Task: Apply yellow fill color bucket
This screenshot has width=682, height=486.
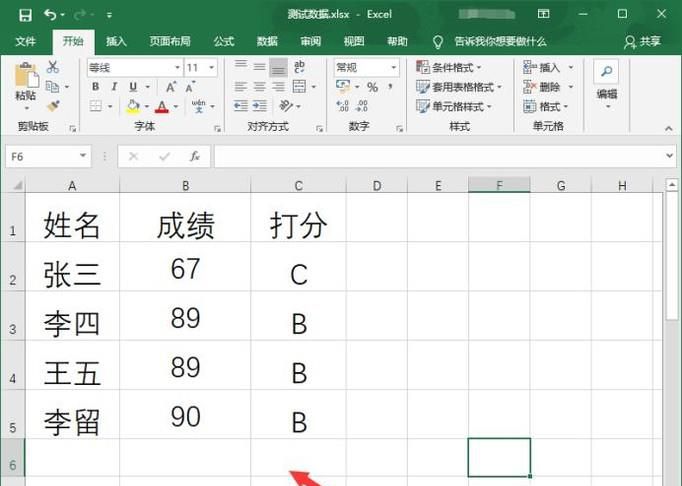Action: [133, 106]
